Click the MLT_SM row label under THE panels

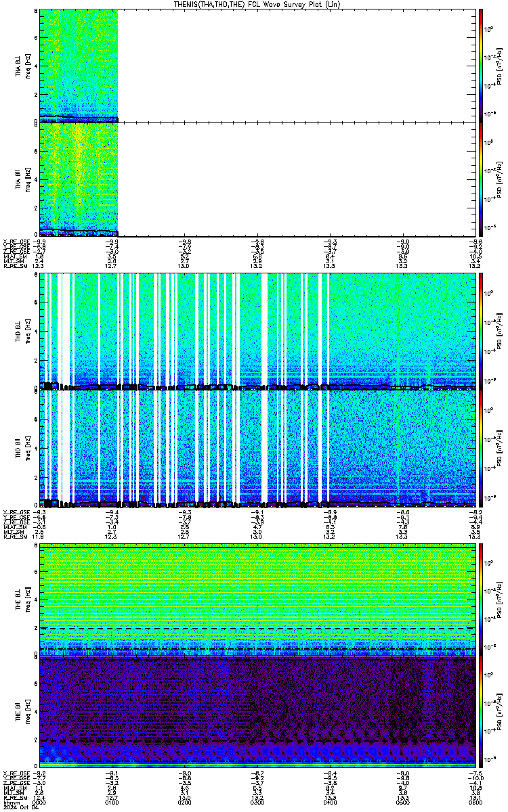[x=13, y=793]
